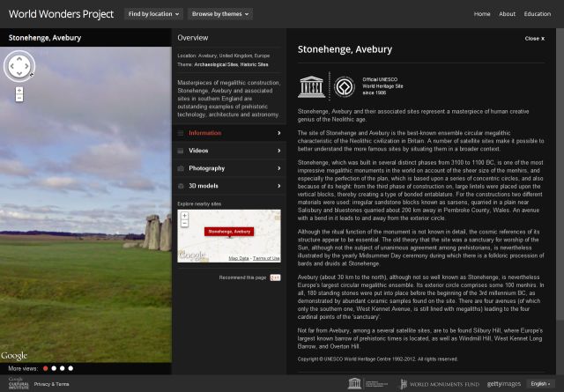Screen dimensions: 564x392
Task: Zoom out on the street view panorama
Action: 19,98
